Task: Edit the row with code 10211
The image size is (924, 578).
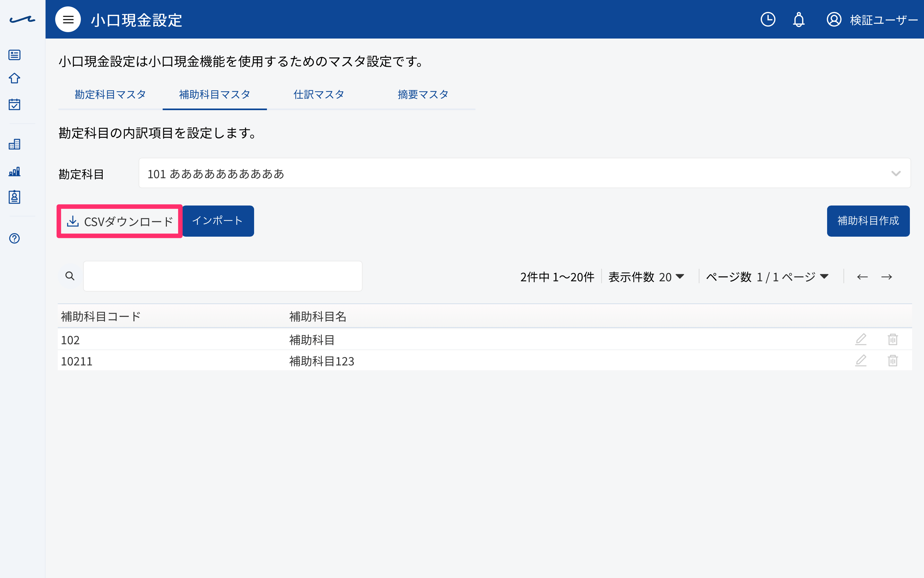Action: point(860,361)
